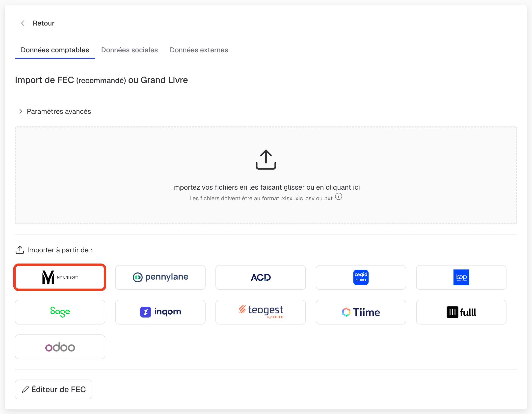Open the Éditeur de FEC

(x=53, y=389)
